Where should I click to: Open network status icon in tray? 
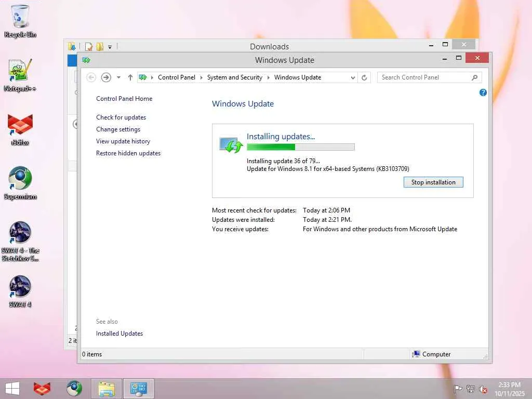click(x=471, y=389)
